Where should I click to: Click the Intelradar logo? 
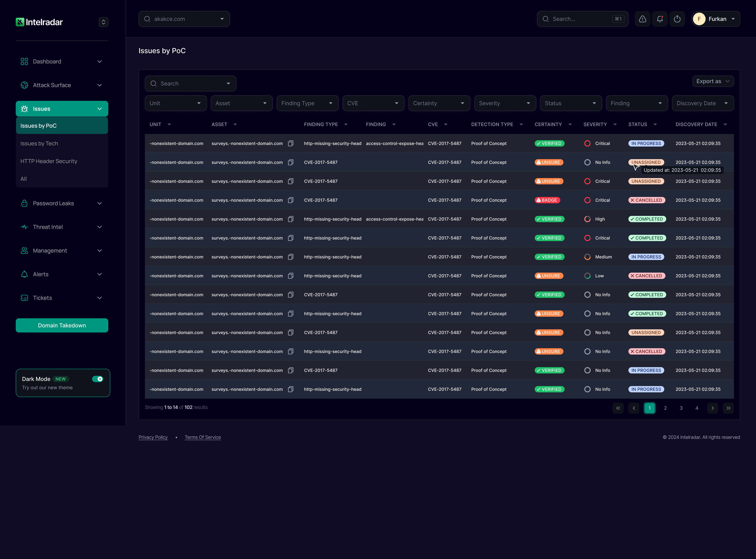(39, 22)
